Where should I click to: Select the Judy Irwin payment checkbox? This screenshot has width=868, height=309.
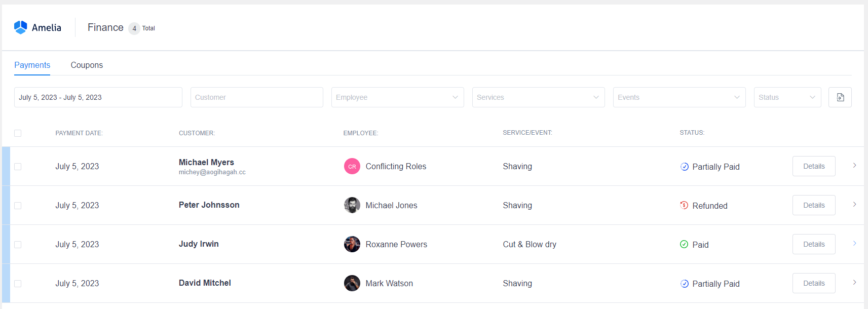point(18,245)
